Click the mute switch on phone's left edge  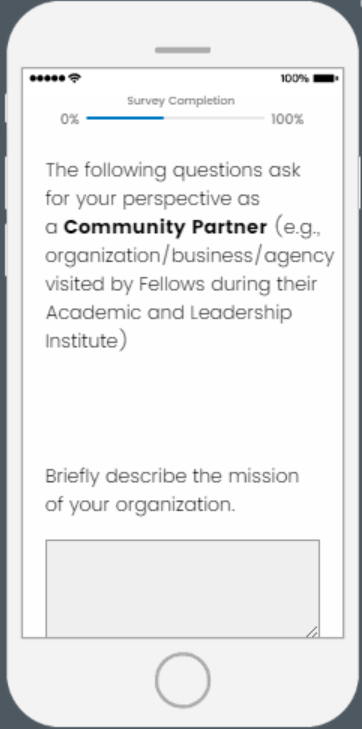point(7,108)
